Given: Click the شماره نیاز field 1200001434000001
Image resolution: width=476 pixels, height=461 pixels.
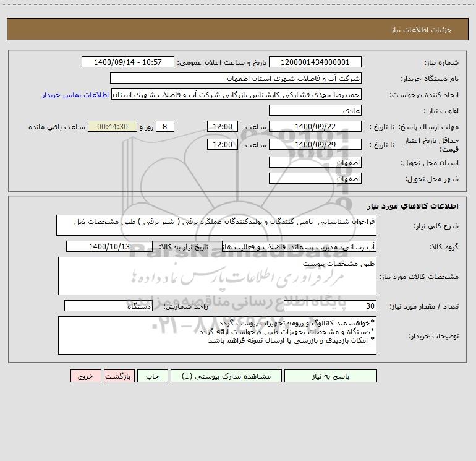Looking at the screenshot, I should 315,62.
